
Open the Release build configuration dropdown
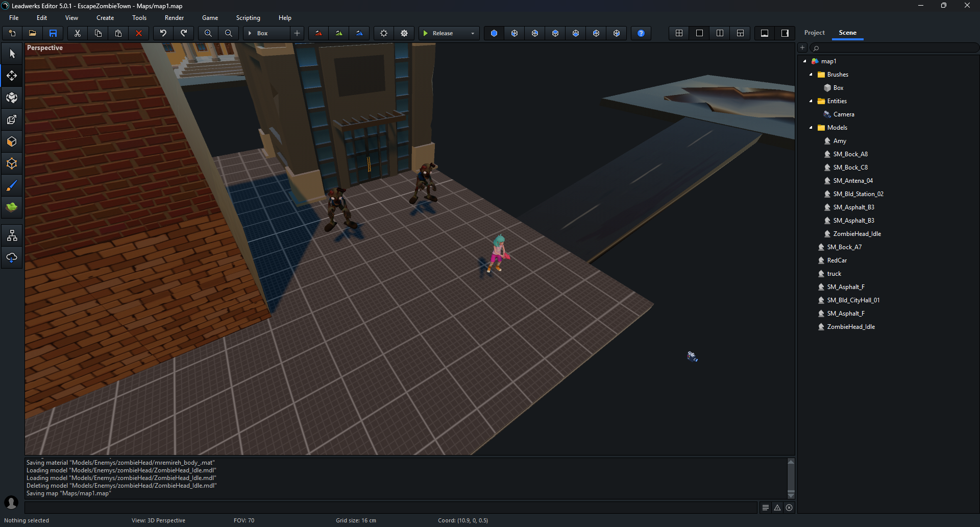tap(473, 33)
